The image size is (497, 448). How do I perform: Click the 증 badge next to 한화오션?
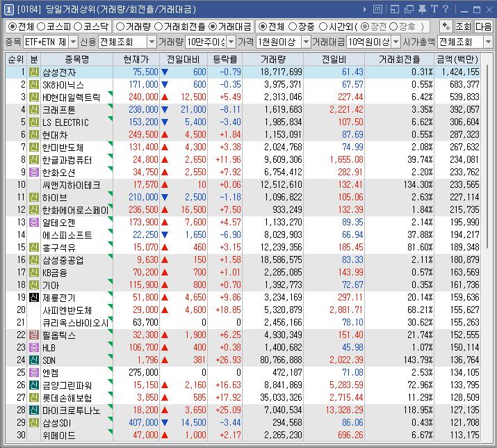tap(34, 173)
